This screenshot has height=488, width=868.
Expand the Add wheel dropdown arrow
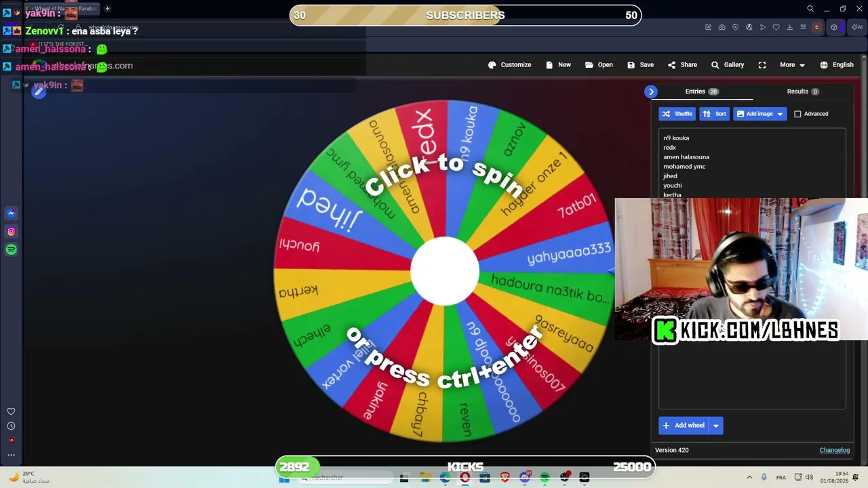click(716, 426)
